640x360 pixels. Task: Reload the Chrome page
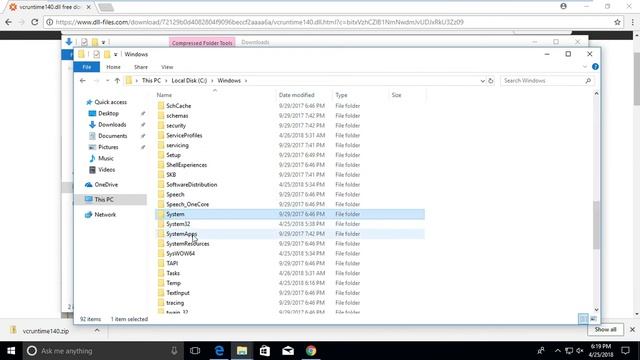(35, 22)
